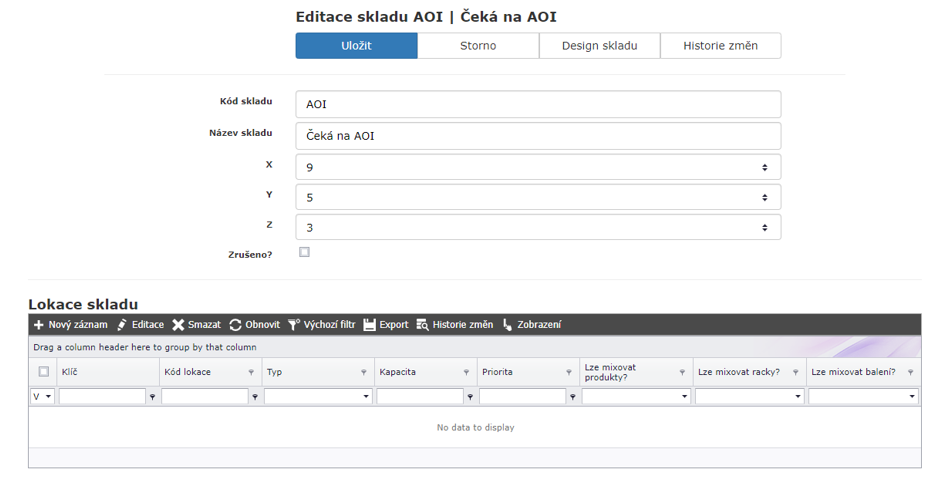Toggle the Zrušeno? checkbox
927x479 pixels.
[305, 252]
